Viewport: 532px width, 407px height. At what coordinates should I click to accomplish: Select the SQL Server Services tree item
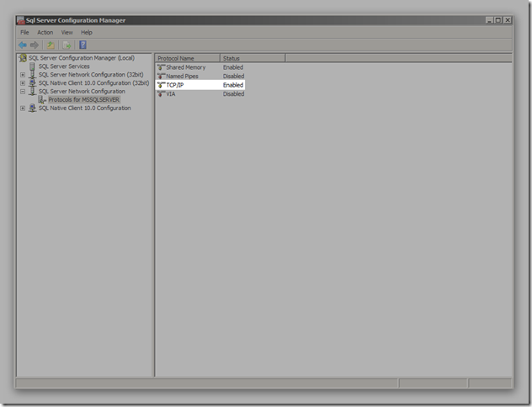[x=64, y=66]
